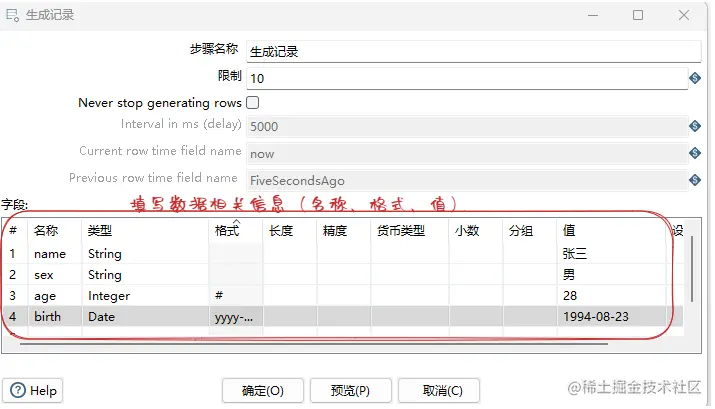
Task: Click the 长度 column header
Action: tap(290, 231)
